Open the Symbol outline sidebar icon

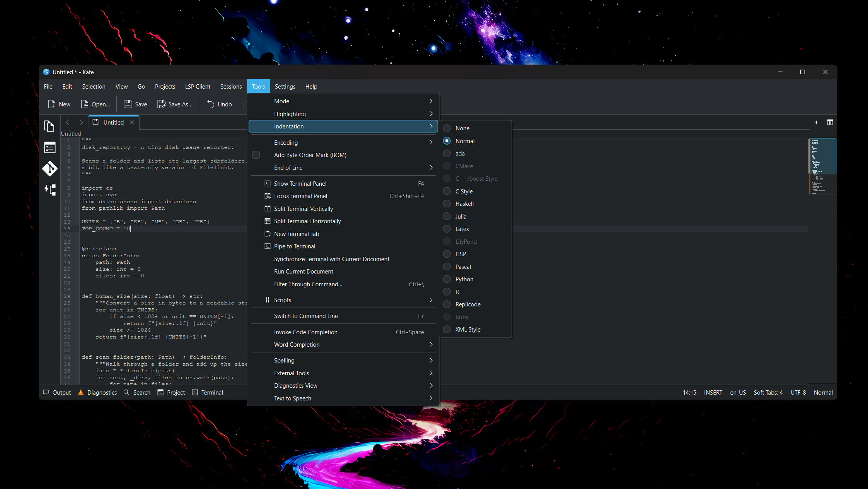pos(49,190)
